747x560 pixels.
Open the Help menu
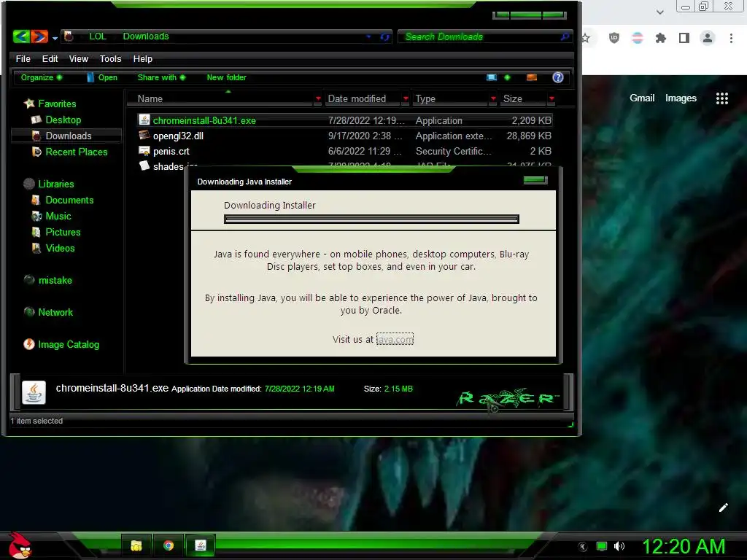tap(142, 58)
